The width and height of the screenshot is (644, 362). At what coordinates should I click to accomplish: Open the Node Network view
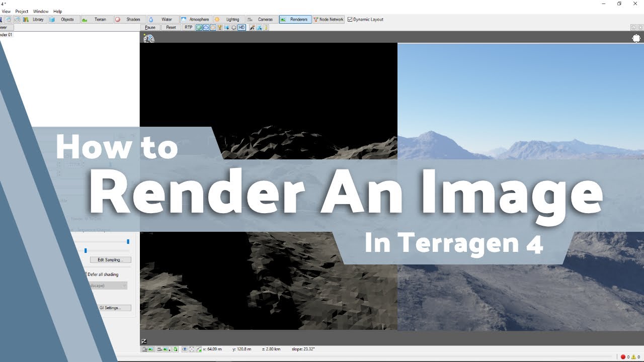point(329,20)
